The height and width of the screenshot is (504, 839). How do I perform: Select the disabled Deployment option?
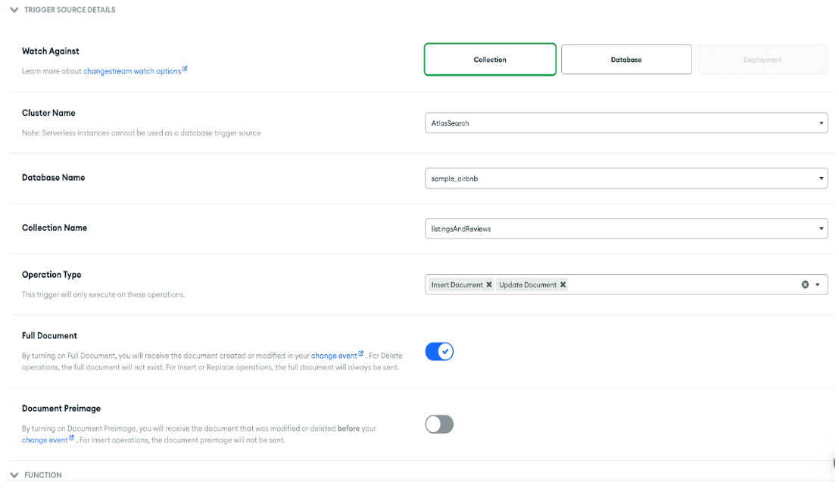763,60
